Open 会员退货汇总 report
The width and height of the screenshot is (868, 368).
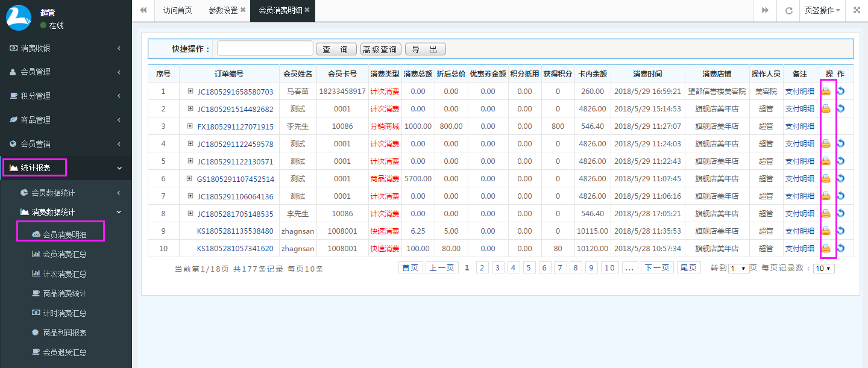66,352
